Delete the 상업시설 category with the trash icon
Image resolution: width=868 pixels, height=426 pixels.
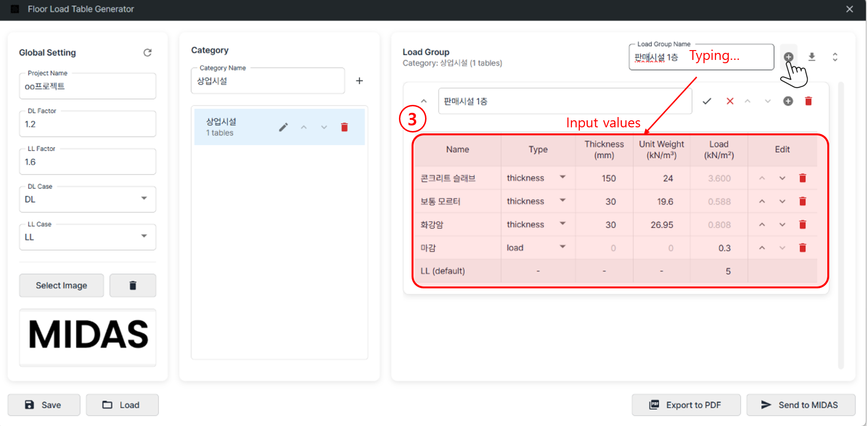coord(345,127)
